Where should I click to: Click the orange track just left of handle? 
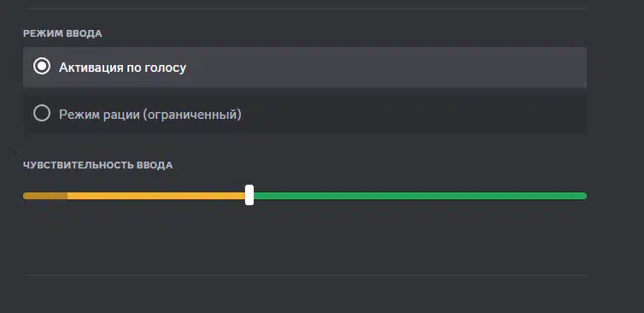[237, 196]
